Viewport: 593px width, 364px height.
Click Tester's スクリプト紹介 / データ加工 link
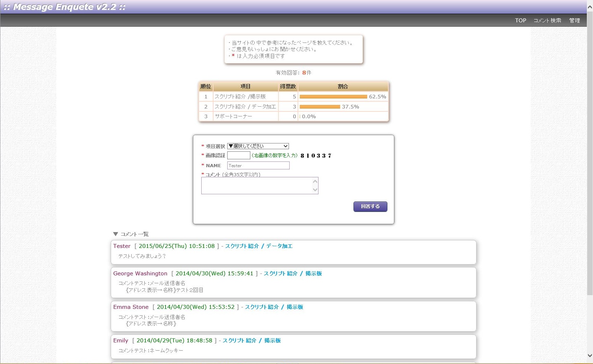pyautogui.click(x=259, y=246)
